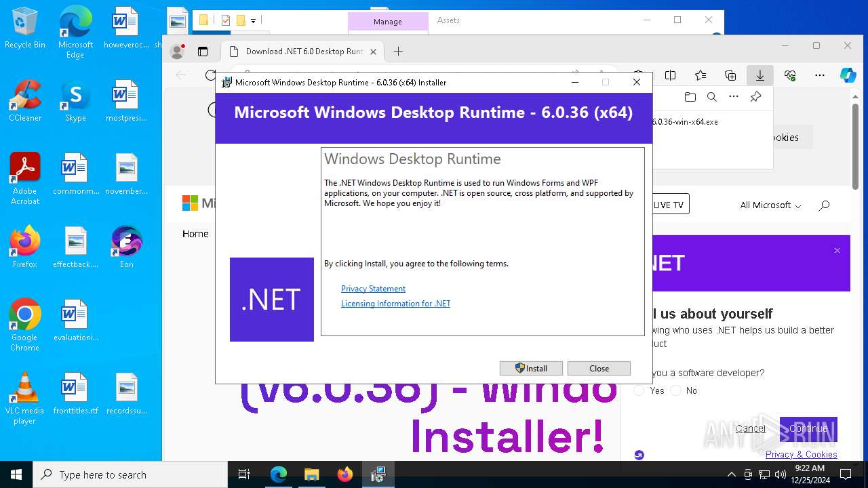Open Edge Split screen icon
Image resolution: width=868 pixels, height=488 pixels.
click(x=671, y=75)
